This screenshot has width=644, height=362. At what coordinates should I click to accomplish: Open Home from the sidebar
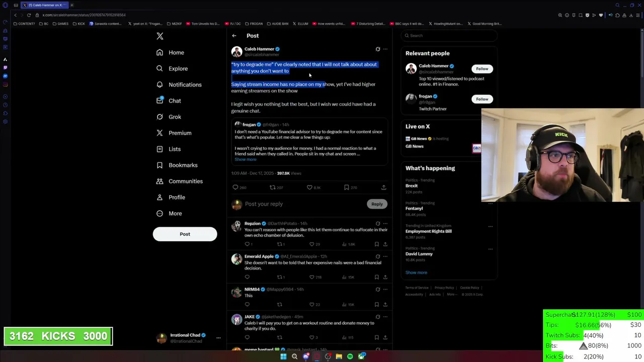point(170,52)
